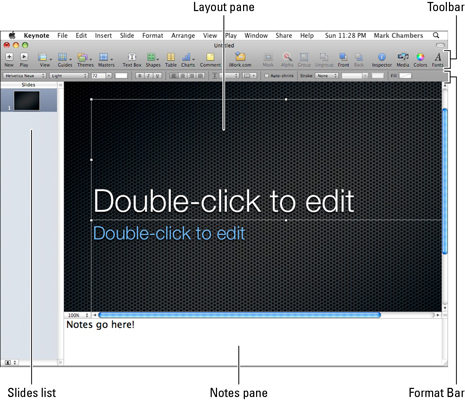Insert a Text Box from toolbar
Image resolution: width=465 pixels, height=400 pixels.
point(132,57)
